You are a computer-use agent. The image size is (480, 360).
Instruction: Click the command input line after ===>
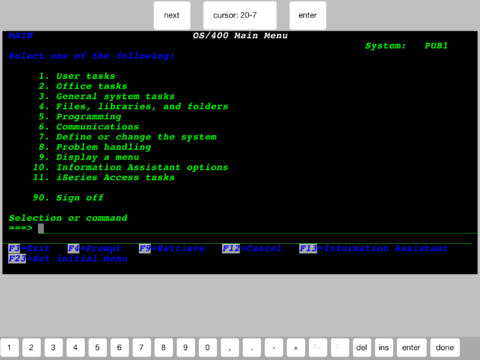pyautogui.click(x=257, y=228)
